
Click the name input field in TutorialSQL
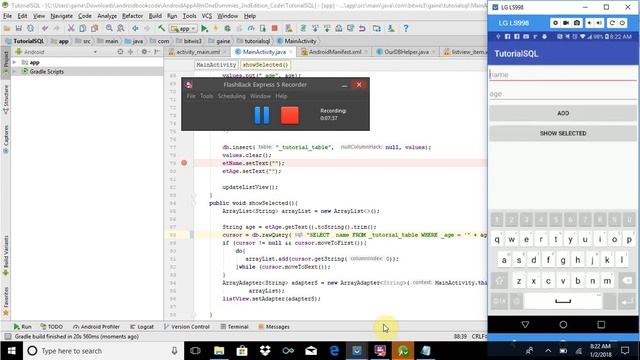click(x=563, y=75)
